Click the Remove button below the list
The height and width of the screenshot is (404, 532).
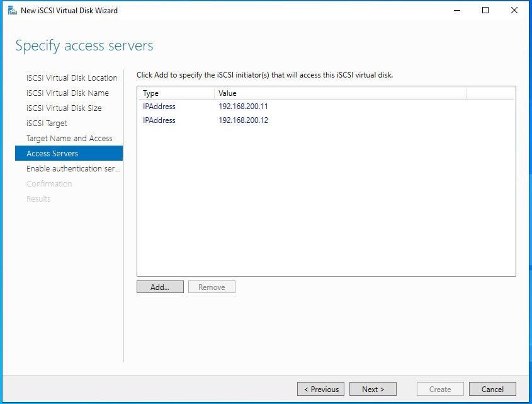pos(212,287)
